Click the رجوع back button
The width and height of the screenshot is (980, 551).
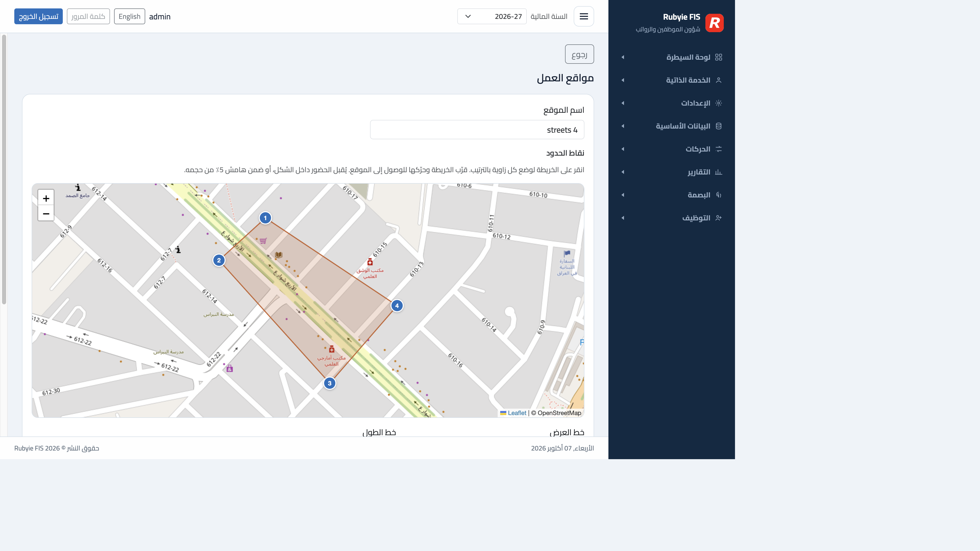[x=579, y=54]
